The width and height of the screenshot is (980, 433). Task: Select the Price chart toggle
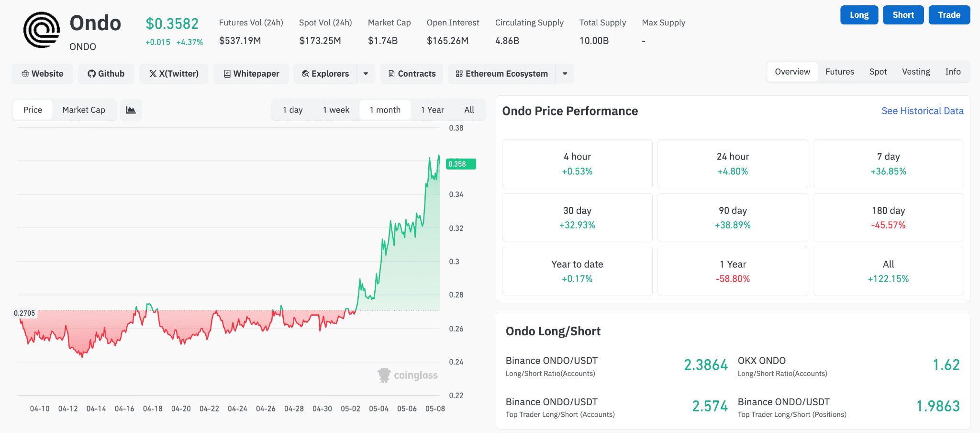(33, 110)
